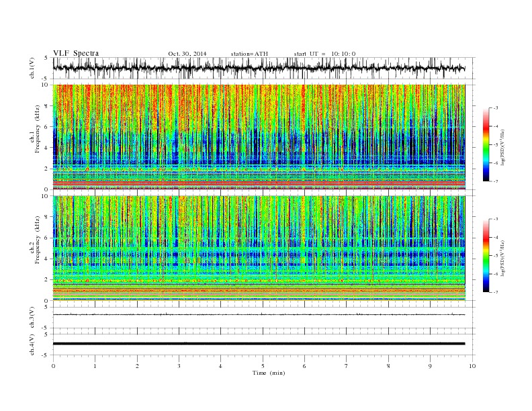Viewport: 532px width, 411px height.
Task: Click the ch.2 "Frequency (kHz)" axis label
Action: (x=38, y=239)
